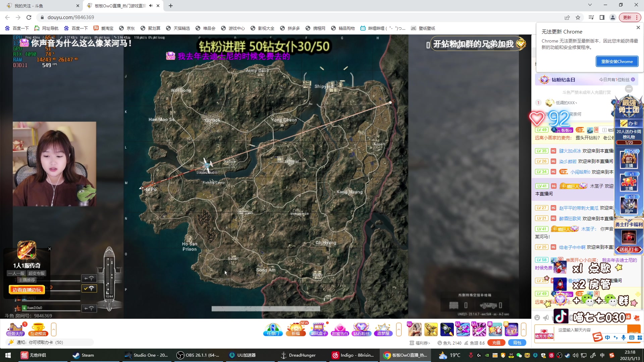The height and width of the screenshot is (362, 644).
Task: Expand the left activity bar arrow
Action: click(54, 329)
